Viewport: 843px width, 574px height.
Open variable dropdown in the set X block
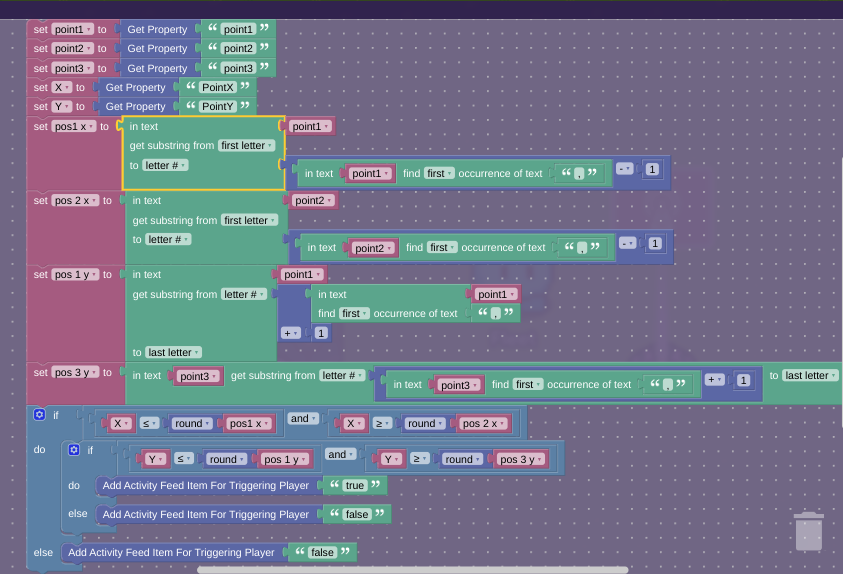coord(61,87)
